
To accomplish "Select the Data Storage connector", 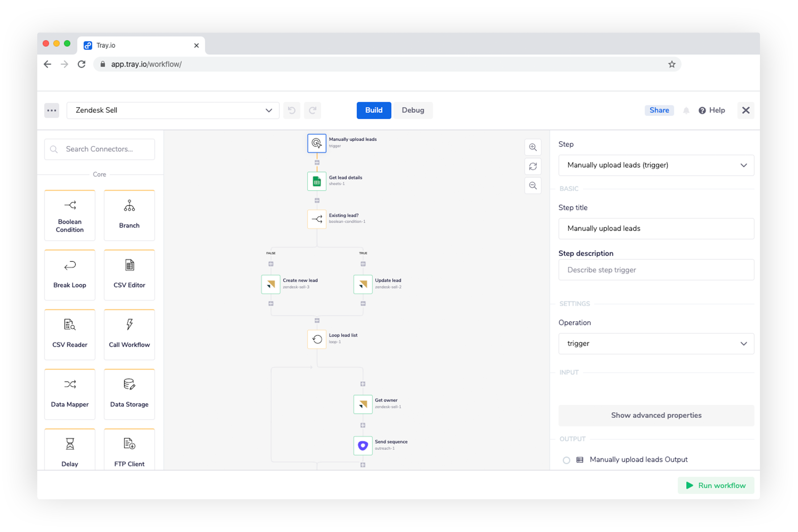I will pos(129,394).
